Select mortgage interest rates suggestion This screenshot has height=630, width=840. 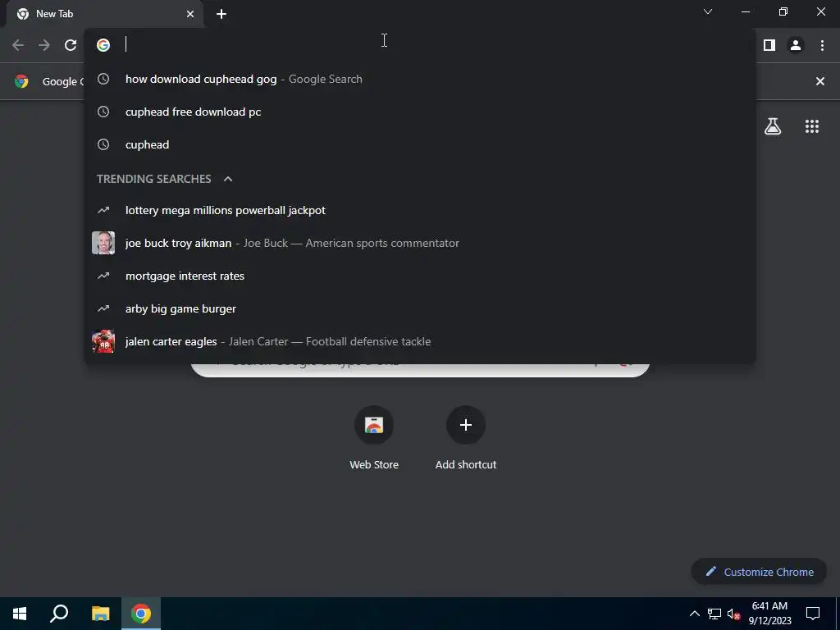click(x=420, y=276)
